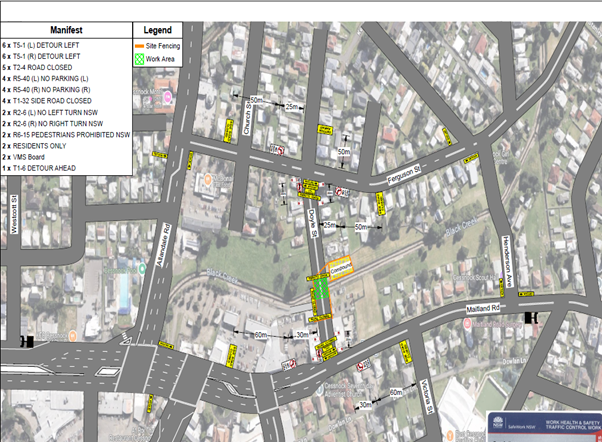Select '4 x T1-32 SIDE ROAD CLOSED' row

click(66, 101)
